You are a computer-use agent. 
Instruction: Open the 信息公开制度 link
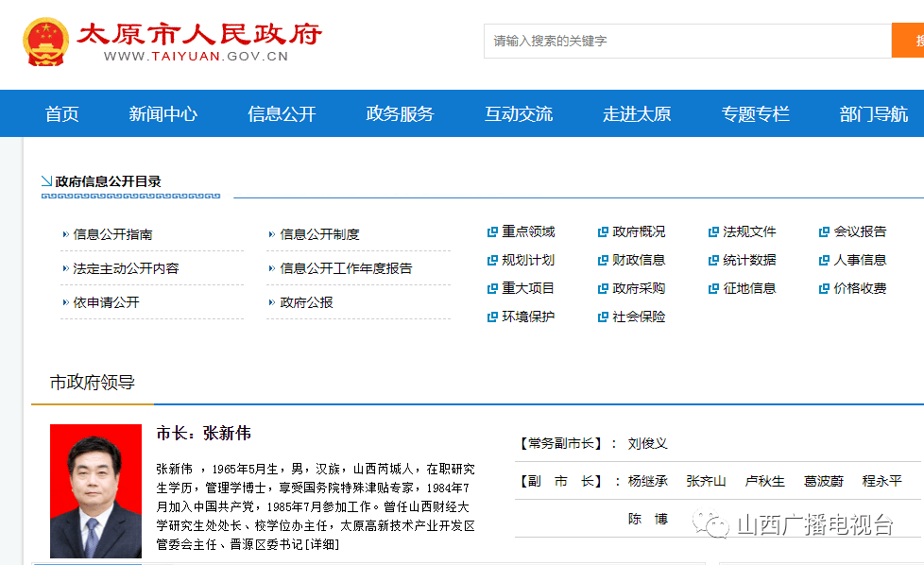point(319,234)
